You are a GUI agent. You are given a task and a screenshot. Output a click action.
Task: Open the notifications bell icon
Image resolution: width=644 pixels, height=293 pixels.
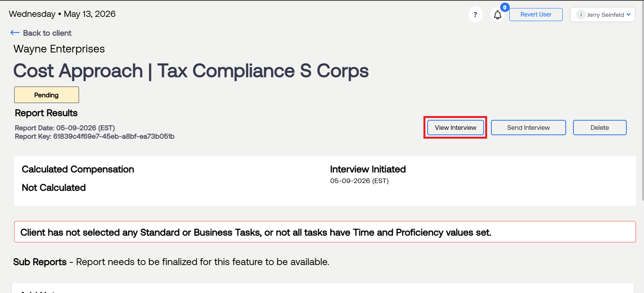click(497, 15)
